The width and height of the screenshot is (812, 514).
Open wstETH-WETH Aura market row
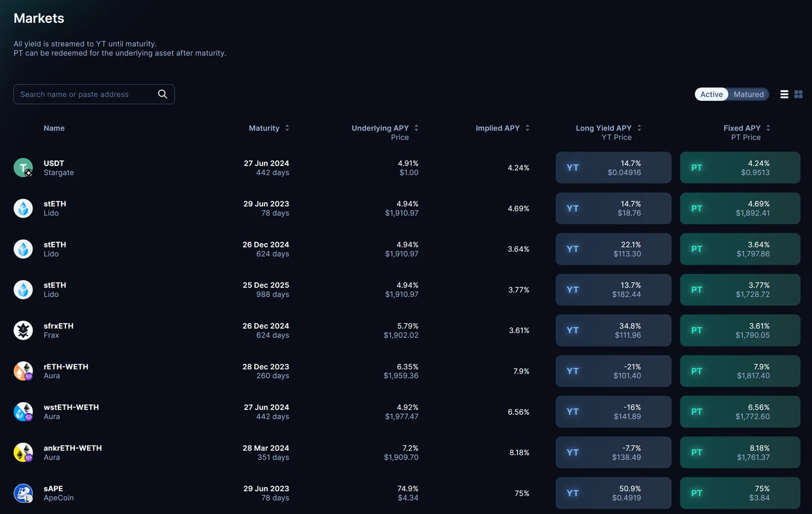[407, 412]
